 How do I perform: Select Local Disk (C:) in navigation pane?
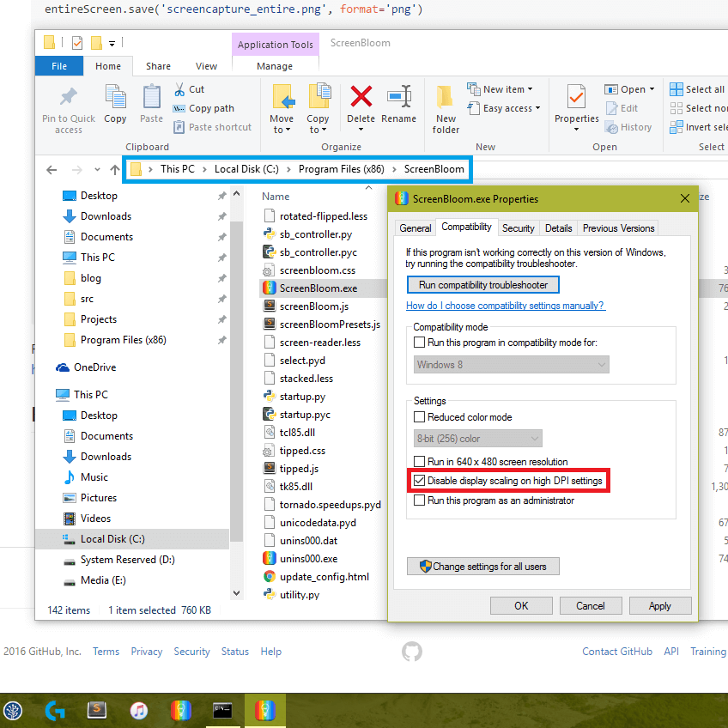[x=132, y=539]
